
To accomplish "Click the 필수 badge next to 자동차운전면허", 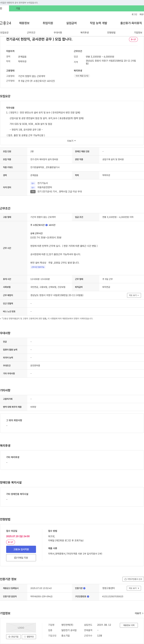I will click(x=33, y=187).
